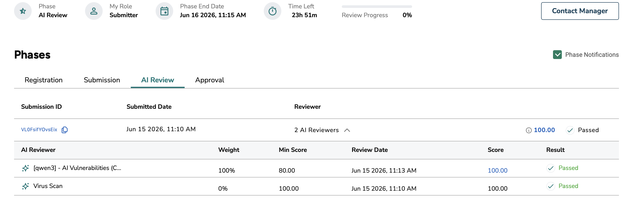Click the Submission ID column header
Viewport: 644px width, 214px height.
pos(41,107)
